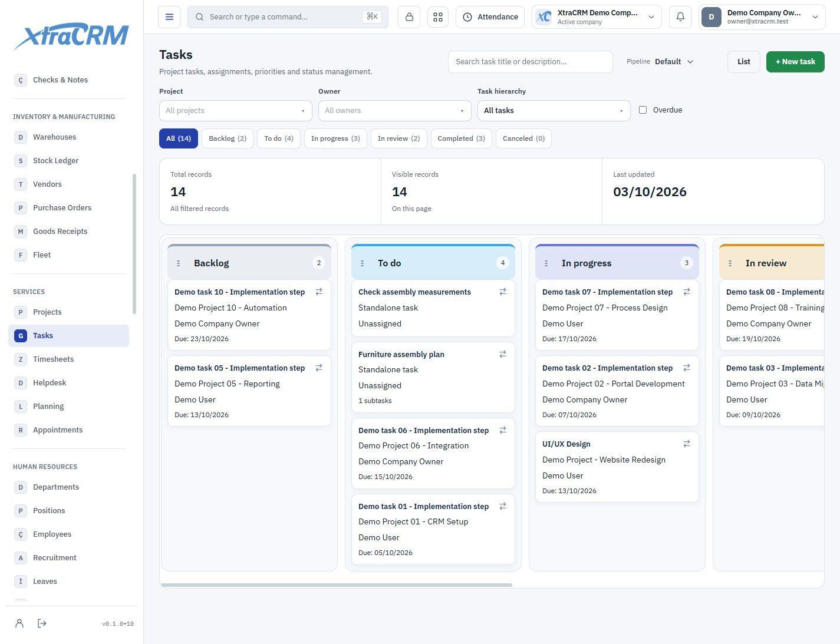Click the drag handle on In progress column
Image resolution: width=840 pixels, height=644 pixels.
(546, 263)
